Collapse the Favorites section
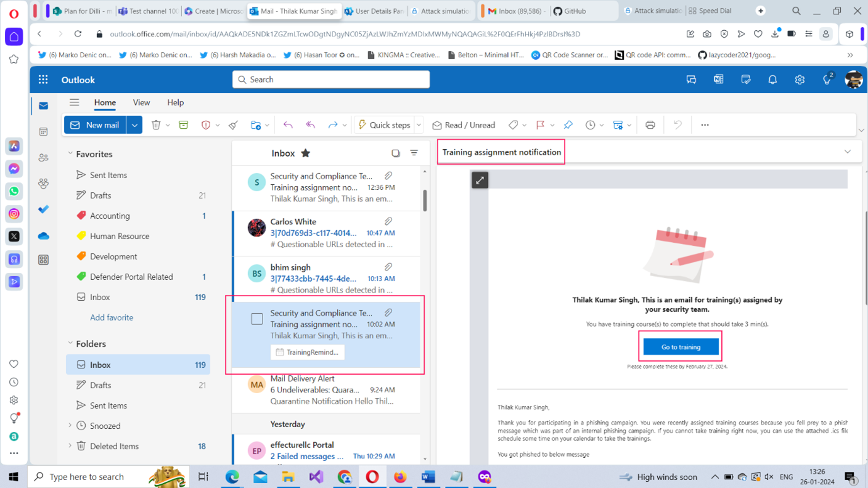Screen dimensions: 868x488 [70, 153]
